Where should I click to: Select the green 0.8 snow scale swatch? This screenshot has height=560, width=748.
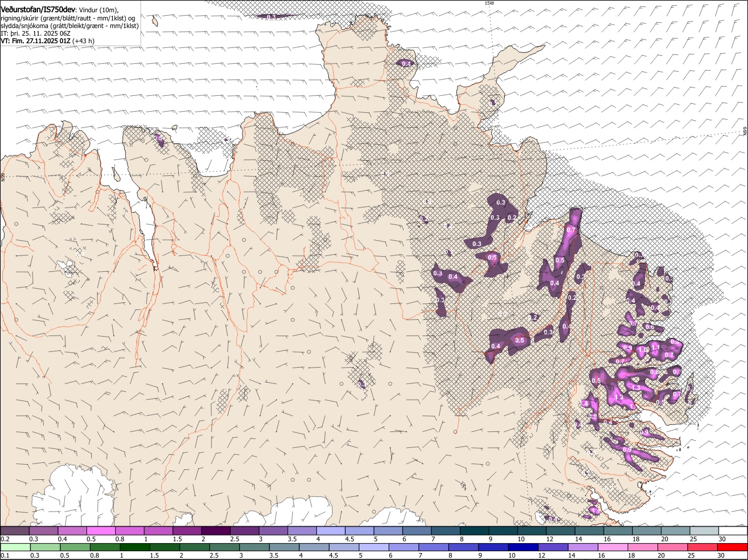105,547
